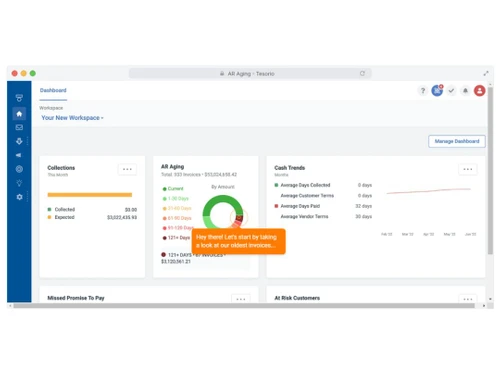Click the Cash Trends card title

click(x=290, y=168)
